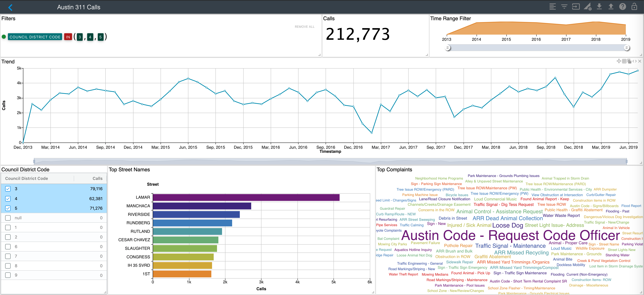Select 'Austin Code - Request Code Officer' complaint
Screen dimensions: 644x295
(x=511, y=235)
